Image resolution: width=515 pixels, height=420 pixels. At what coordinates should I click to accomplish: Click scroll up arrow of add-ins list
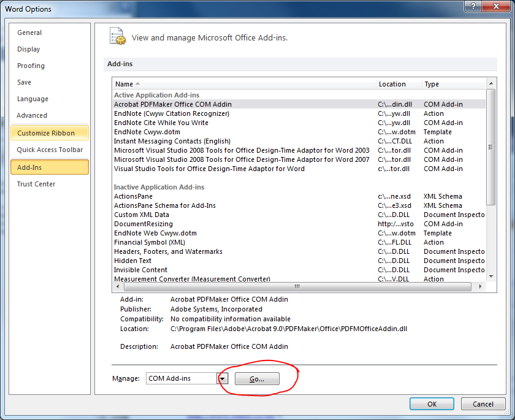[x=491, y=83]
